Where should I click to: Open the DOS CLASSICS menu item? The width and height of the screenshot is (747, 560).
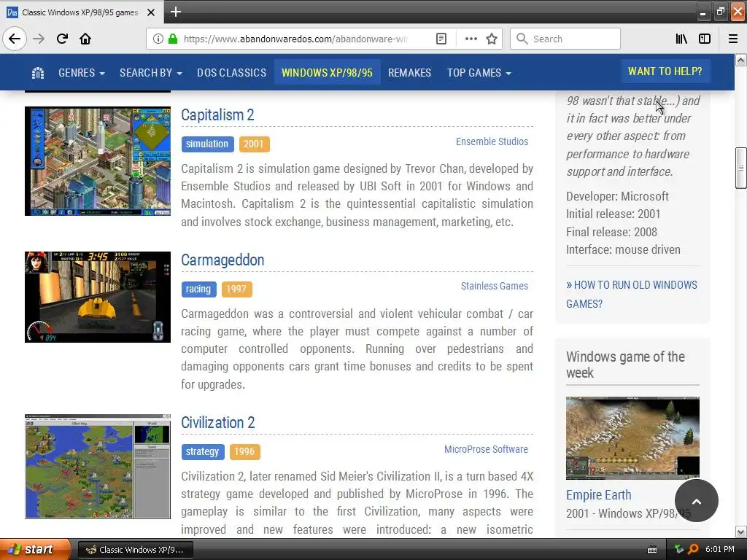point(231,73)
